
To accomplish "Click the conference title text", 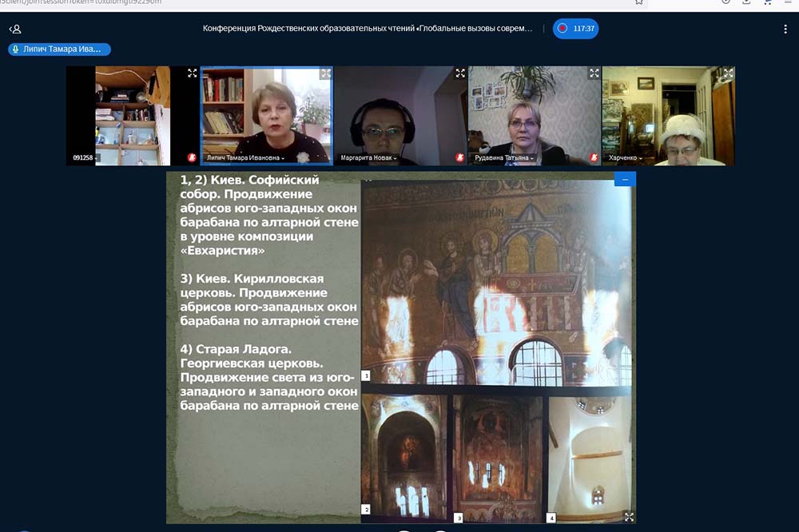I will click(x=368, y=29).
